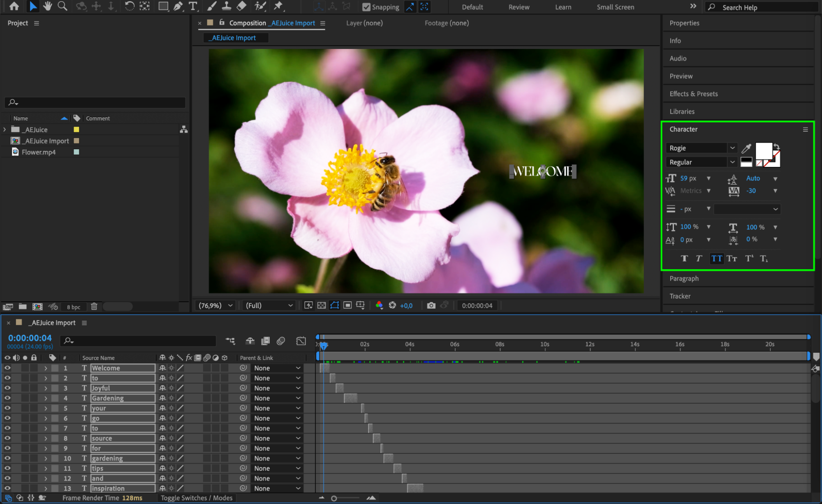Click the All Caps TT button
Viewport: 822px width, 504px height.
point(717,259)
